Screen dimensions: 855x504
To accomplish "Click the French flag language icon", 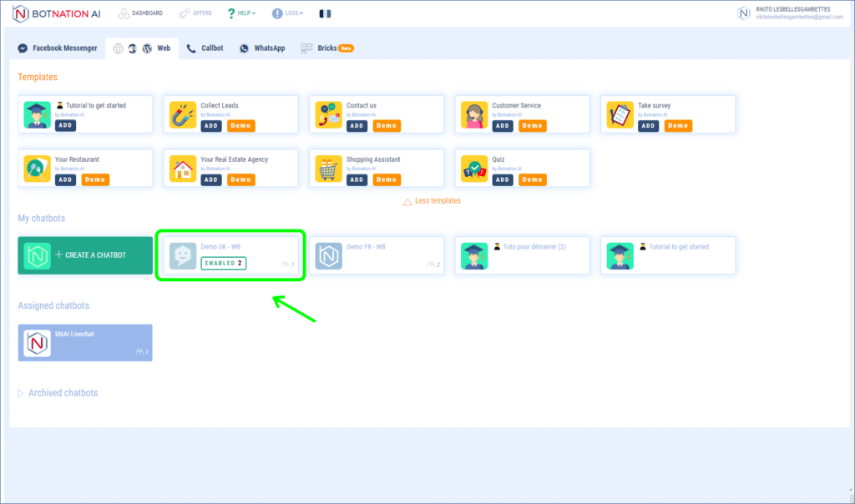I will click(325, 13).
